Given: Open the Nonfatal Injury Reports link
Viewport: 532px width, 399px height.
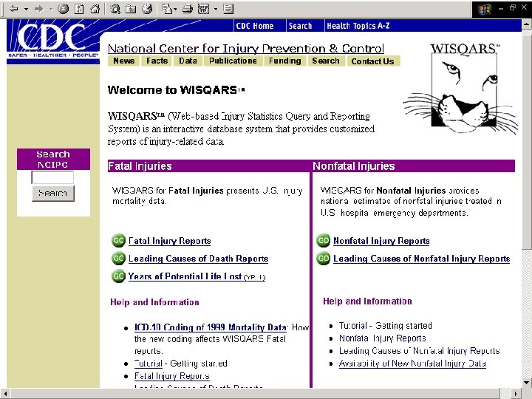Looking at the screenshot, I should 381,241.
